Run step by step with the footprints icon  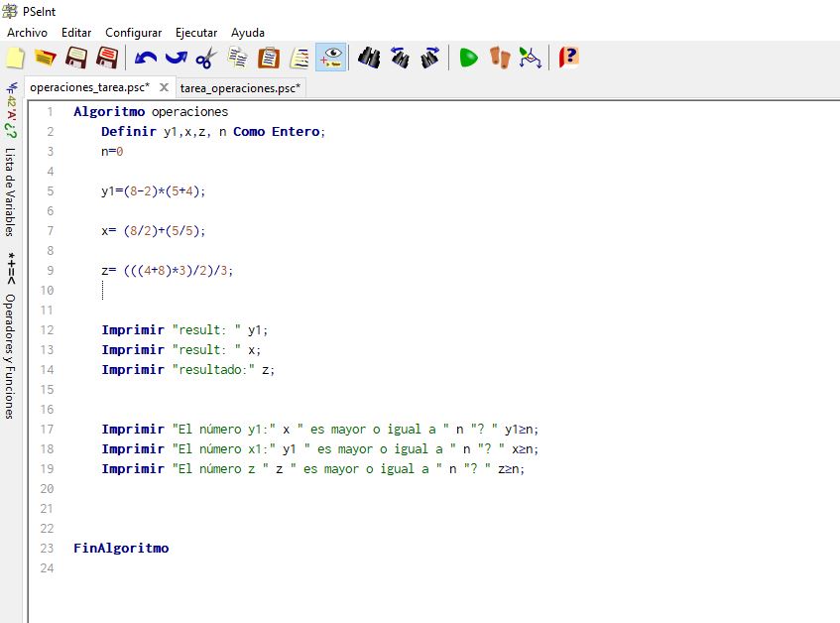500,58
